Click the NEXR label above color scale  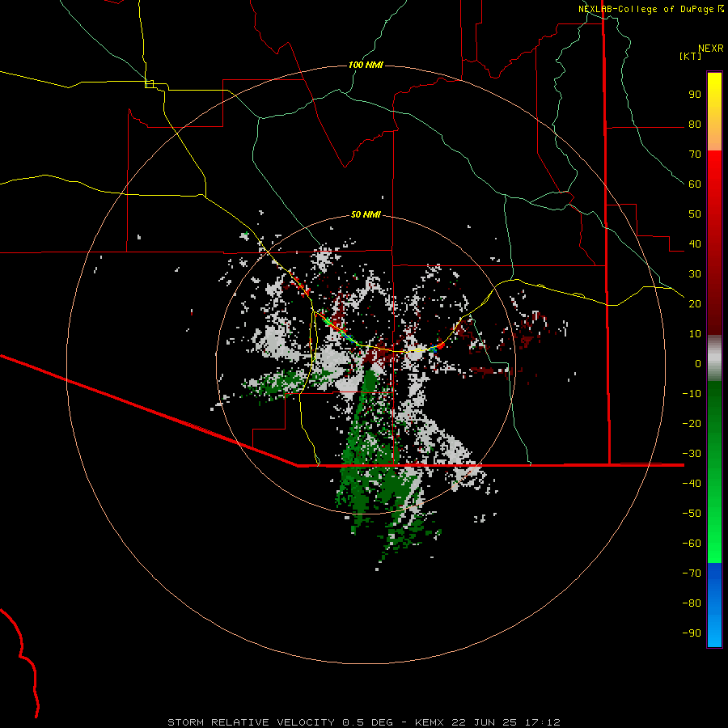[710, 49]
